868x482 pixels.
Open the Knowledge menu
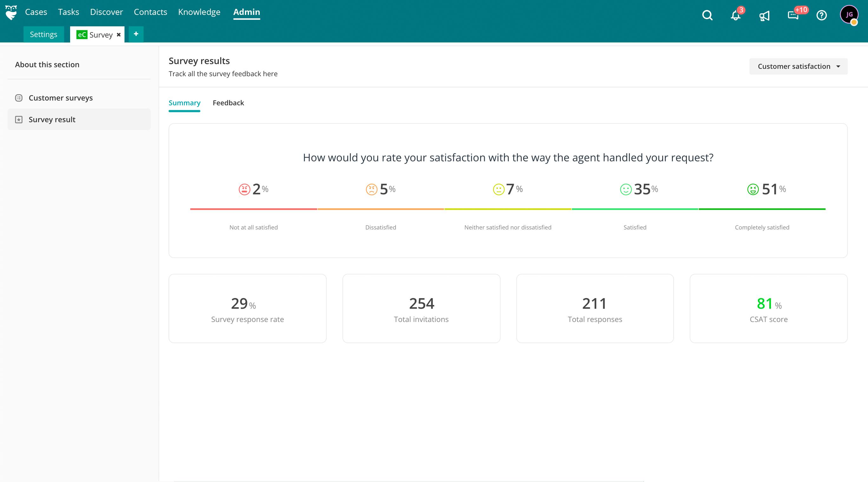point(199,12)
